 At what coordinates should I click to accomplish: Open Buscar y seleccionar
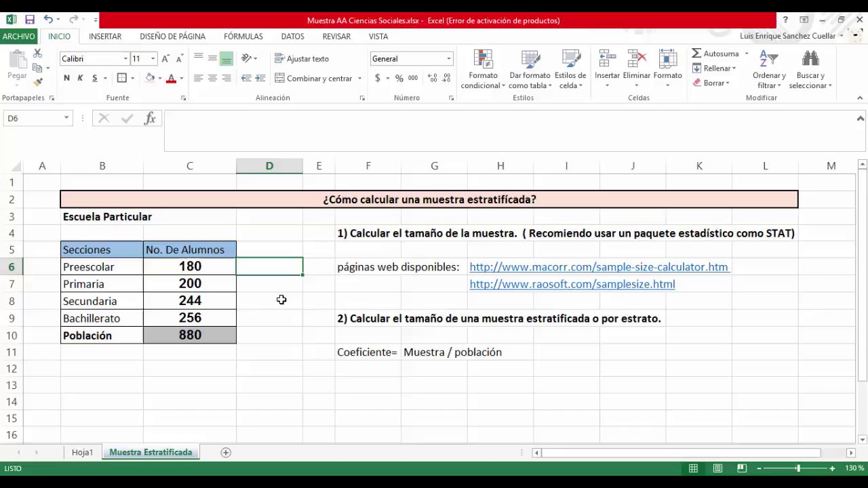click(810, 69)
